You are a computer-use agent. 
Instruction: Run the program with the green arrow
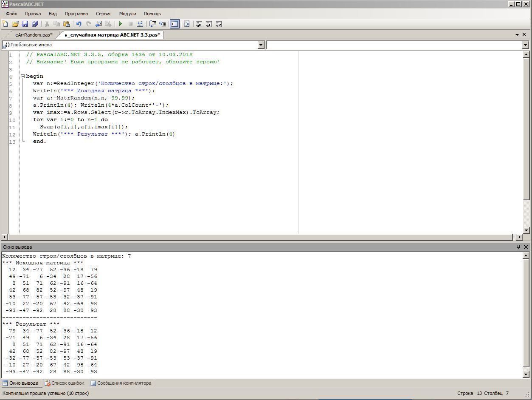(121, 24)
